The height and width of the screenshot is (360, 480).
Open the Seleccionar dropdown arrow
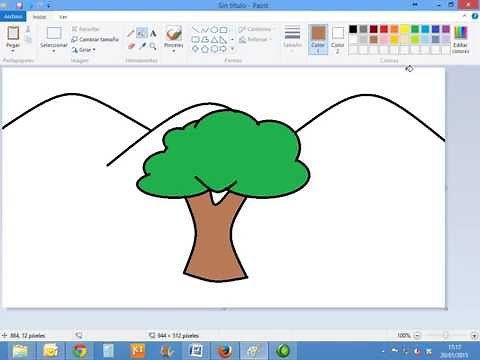[x=54, y=51]
